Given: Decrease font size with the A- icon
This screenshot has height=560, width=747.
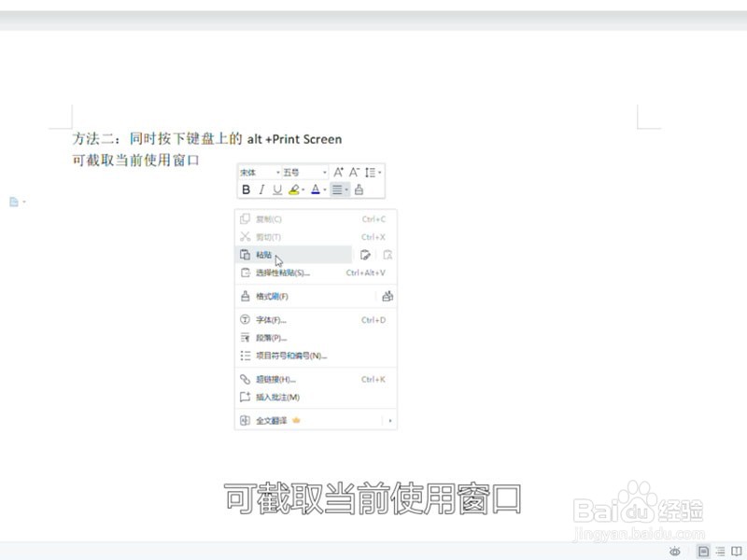Looking at the screenshot, I should pyautogui.click(x=352, y=172).
